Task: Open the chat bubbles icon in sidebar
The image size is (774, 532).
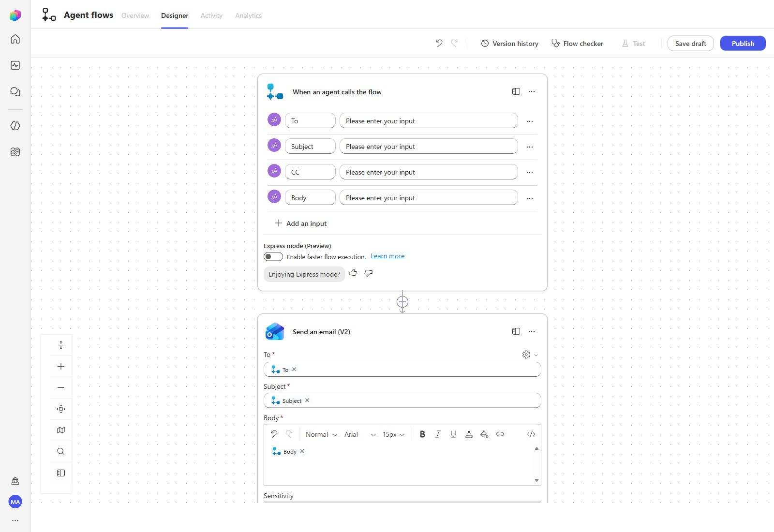Action: coord(15,91)
